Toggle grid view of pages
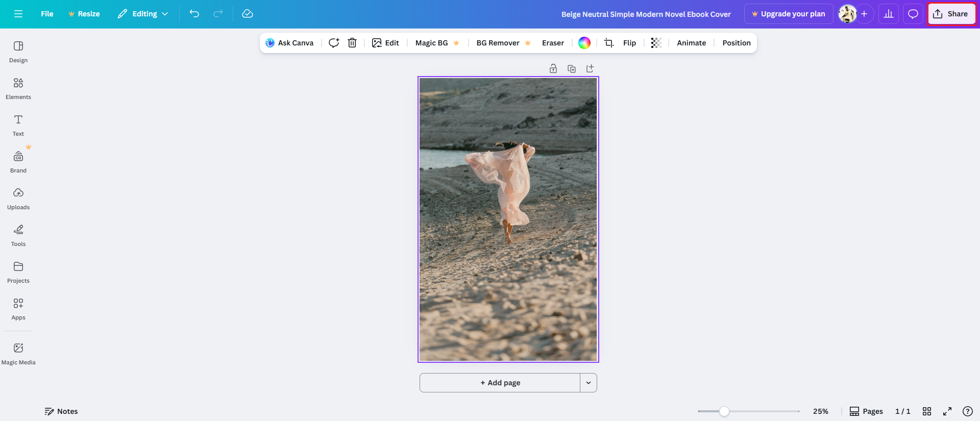Image resolution: width=980 pixels, height=421 pixels. (927, 411)
